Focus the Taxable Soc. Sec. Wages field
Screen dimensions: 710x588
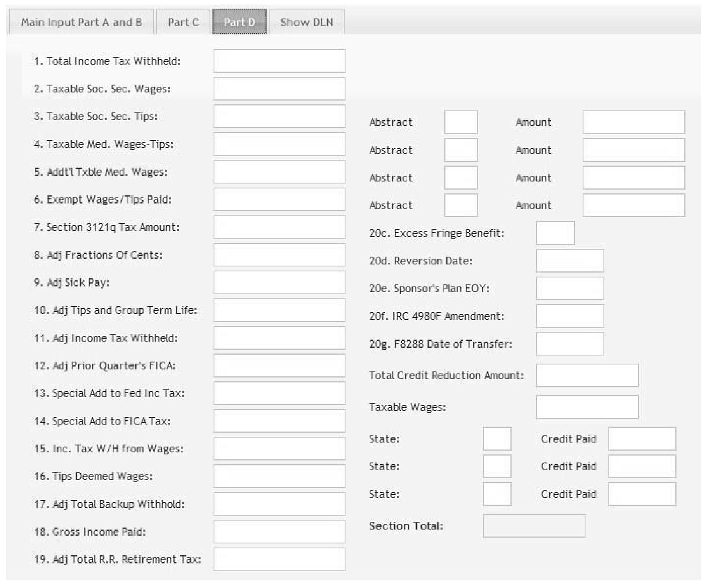pyautogui.click(x=279, y=89)
